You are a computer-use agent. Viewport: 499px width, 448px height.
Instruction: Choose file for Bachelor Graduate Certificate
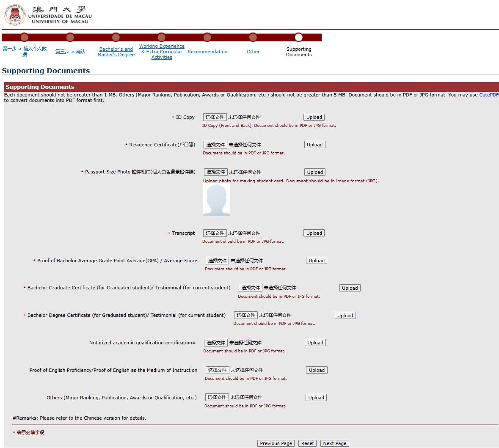[250, 288]
